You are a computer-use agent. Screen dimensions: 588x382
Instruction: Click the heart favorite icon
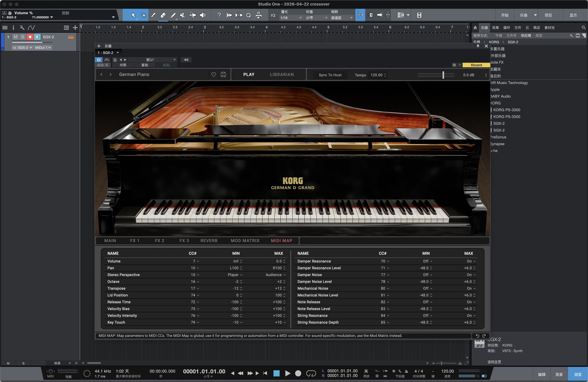click(x=214, y=75)
